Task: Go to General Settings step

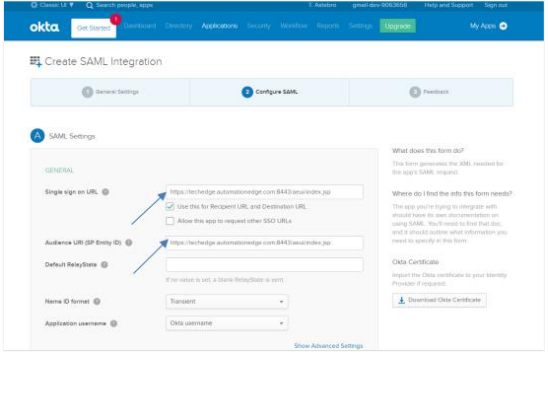Action: [x=110, y=92]
